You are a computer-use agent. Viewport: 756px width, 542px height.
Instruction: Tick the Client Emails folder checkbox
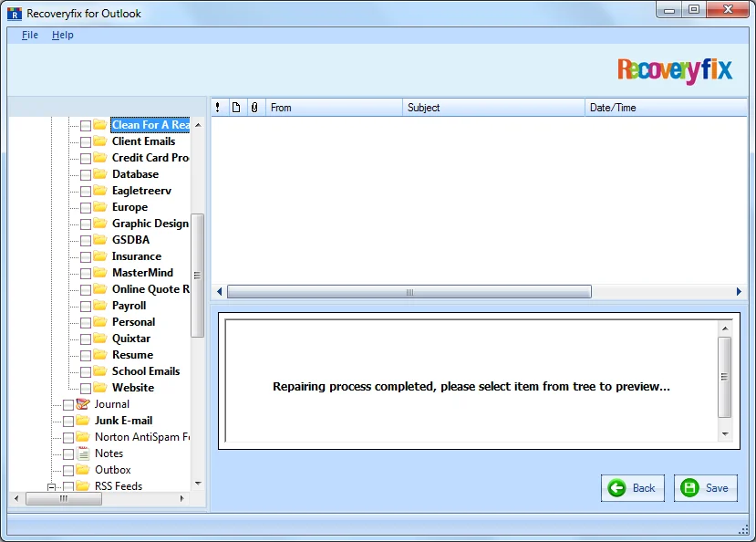(x=86, y=142)
